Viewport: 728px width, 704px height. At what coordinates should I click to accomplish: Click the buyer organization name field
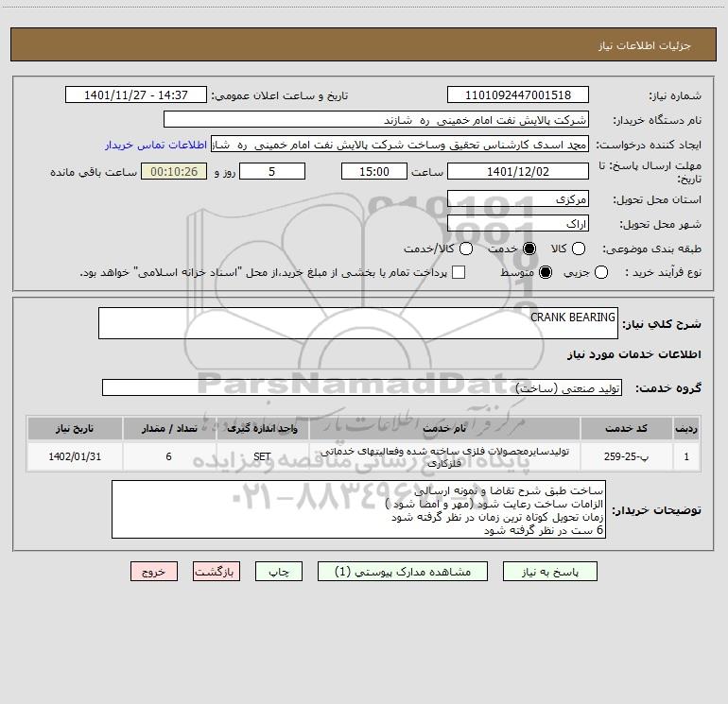coord(376,119)
